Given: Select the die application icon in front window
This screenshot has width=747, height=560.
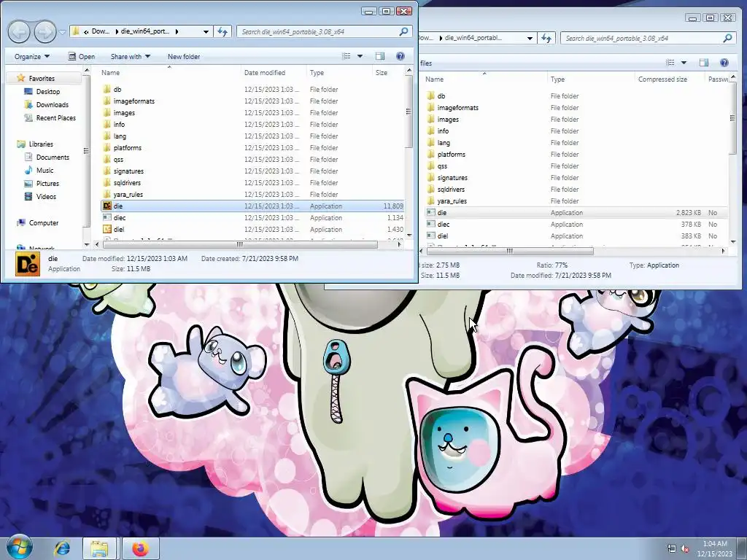Looking at the screenshot, I should 107,206.
